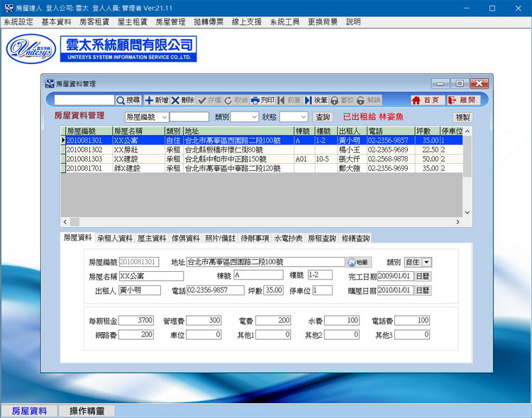Click the 查詢 query button
Image resolution: width=532 pixels, height=418 pixels.
[323, 117]
